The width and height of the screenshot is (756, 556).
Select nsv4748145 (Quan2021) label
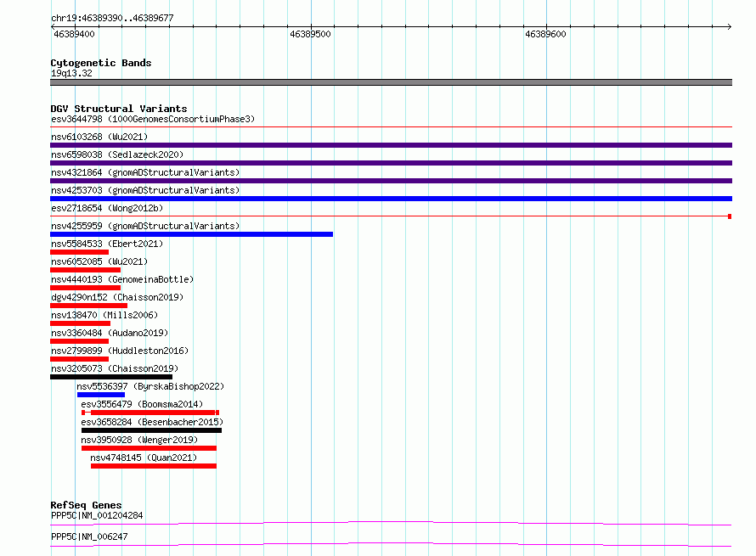[x=144, y=458]
